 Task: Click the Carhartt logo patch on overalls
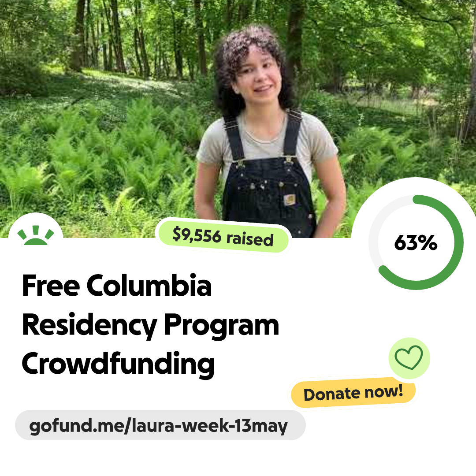(290, 200)
